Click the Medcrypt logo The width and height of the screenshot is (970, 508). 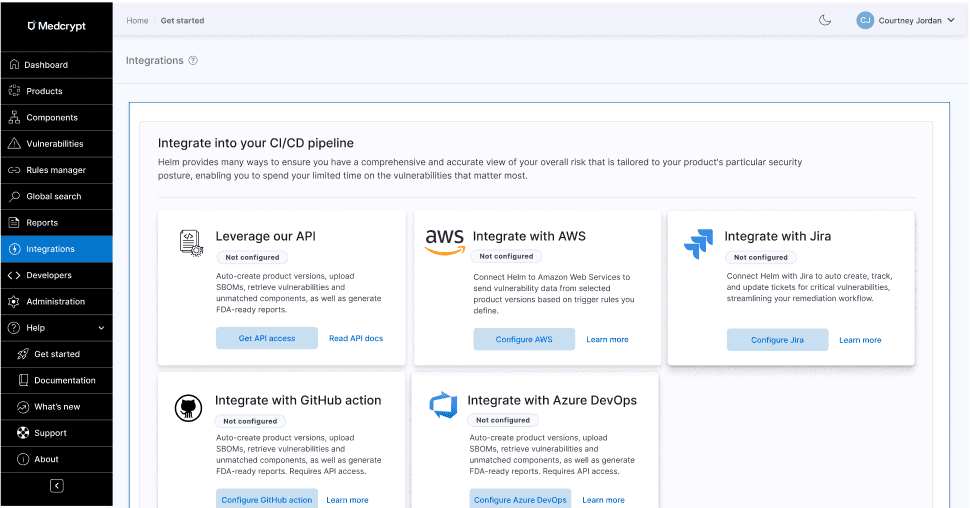56,26
